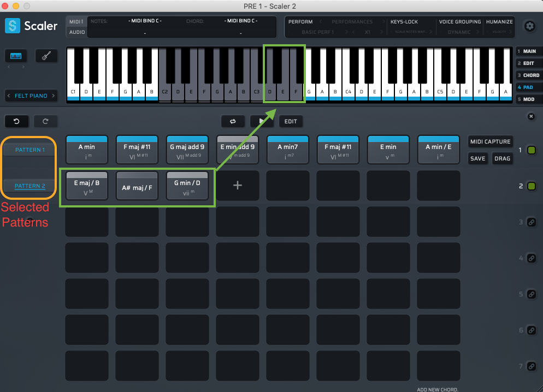Play the C1 piano key
Viewport: 543px width, 392px height.
coord(73,92)
